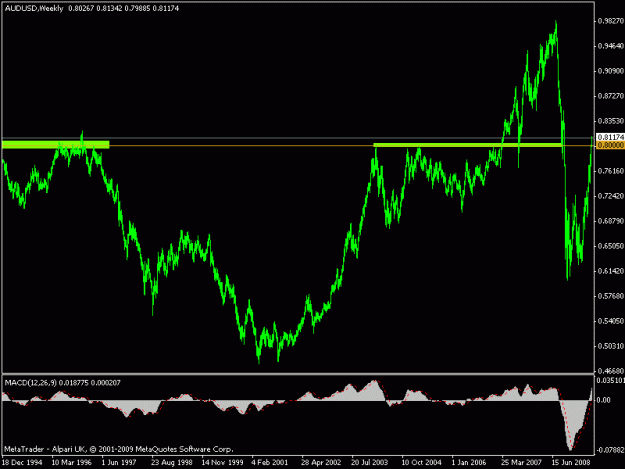Click the 1 Jan 2006 date label
Screen dimensions: 625x469
[469, 462]
